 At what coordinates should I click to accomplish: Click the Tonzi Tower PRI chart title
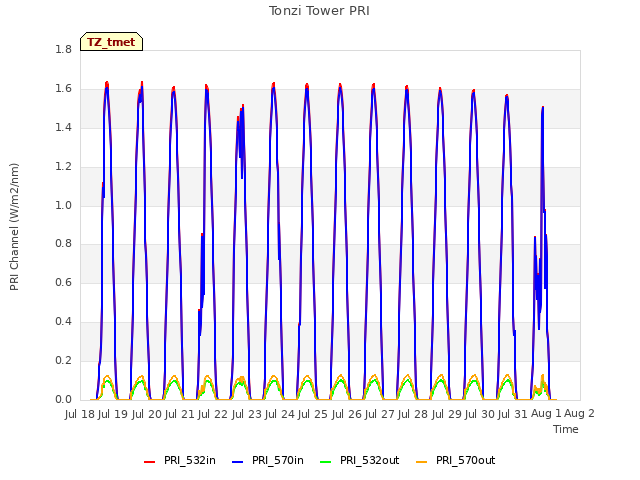319,11
